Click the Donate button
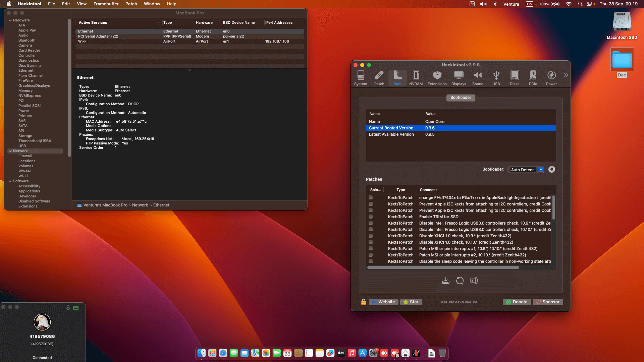This screenshot has width=644, height=362. (517, 302)
